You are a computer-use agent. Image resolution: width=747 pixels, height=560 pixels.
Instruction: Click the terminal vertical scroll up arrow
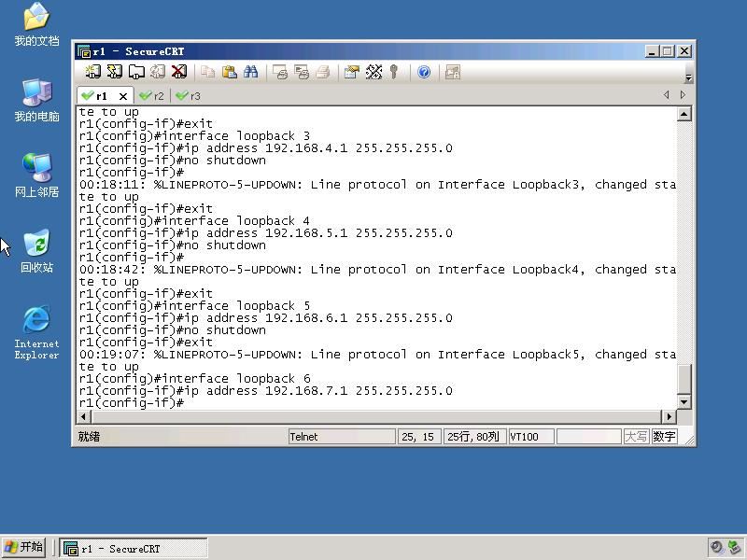684,114
